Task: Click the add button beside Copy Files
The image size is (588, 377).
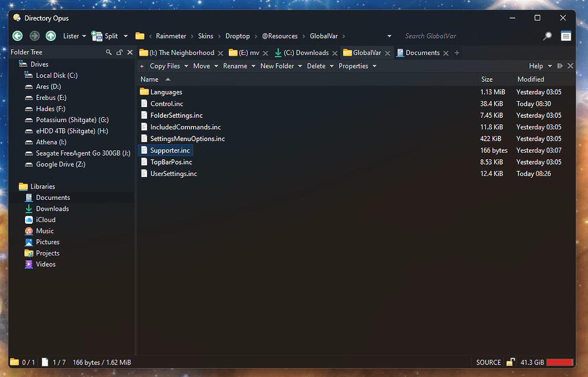Action: pos(142,66)
